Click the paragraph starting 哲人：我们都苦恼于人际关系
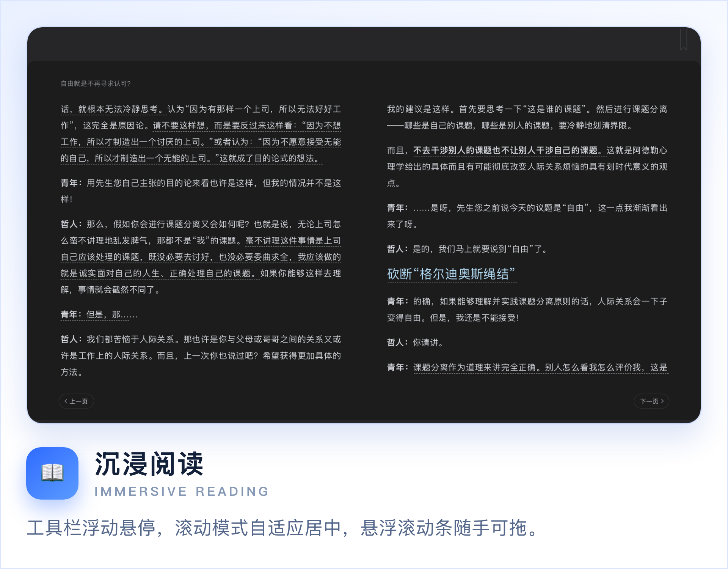 [201, 355]
